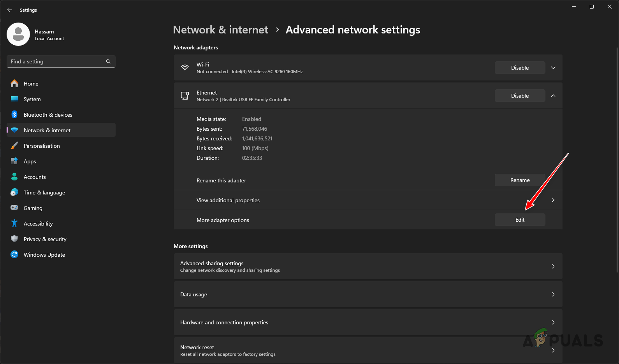619x364 pixels.
Task: Click Edit next to More adapter options
Action: tap(520, 219)
